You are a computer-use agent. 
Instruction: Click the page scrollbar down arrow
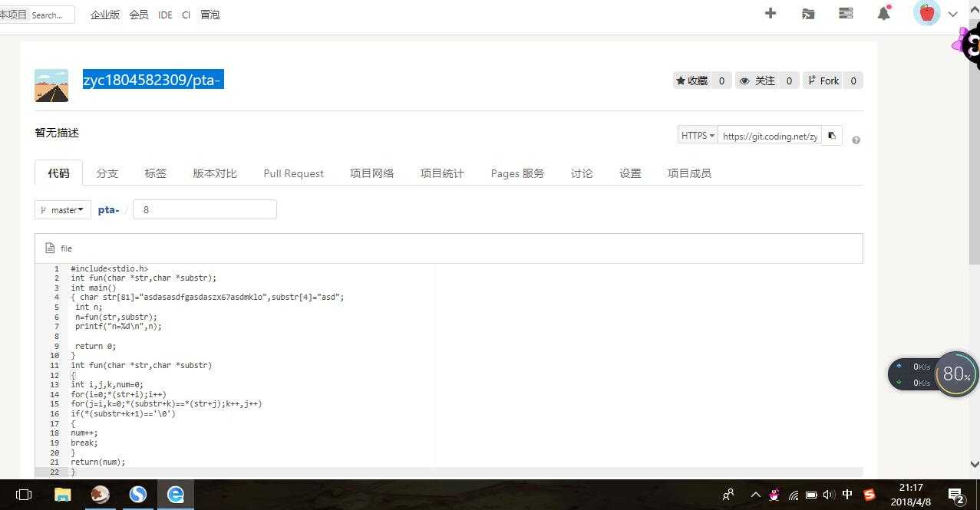[x=975, y=464]
